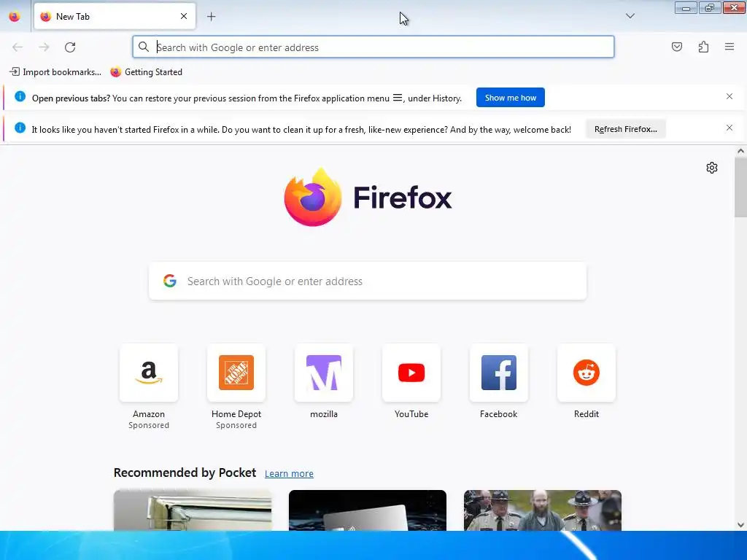Open the Extensions puzzle icon
The width and height of the screenshot is (747, 560).
point(704,47)
